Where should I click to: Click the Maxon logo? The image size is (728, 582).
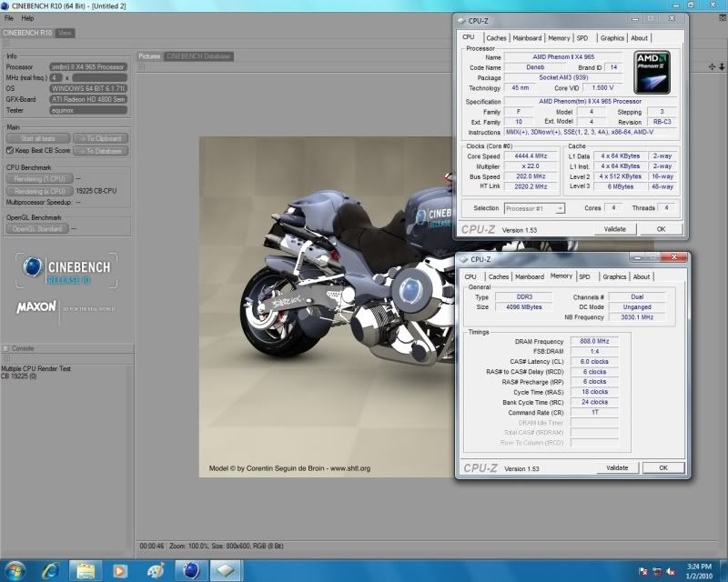point(36,306)
